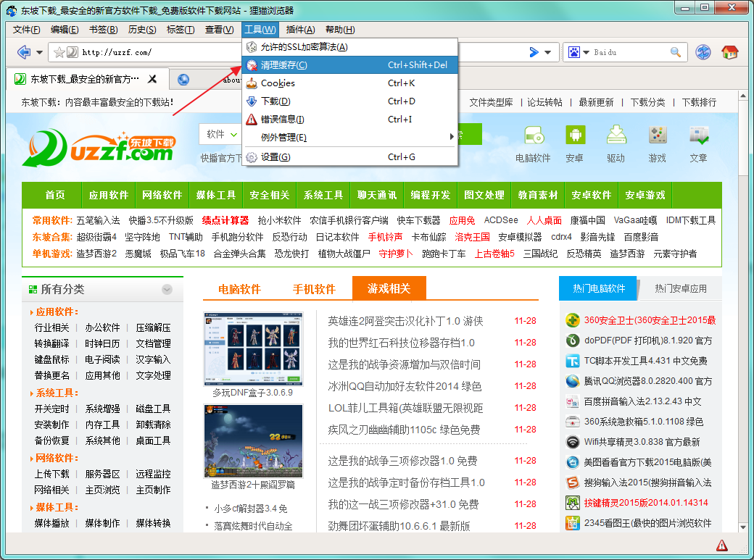Click the 安卓 Android robot icon
This screenshot has height=560, width=754.
575,135
